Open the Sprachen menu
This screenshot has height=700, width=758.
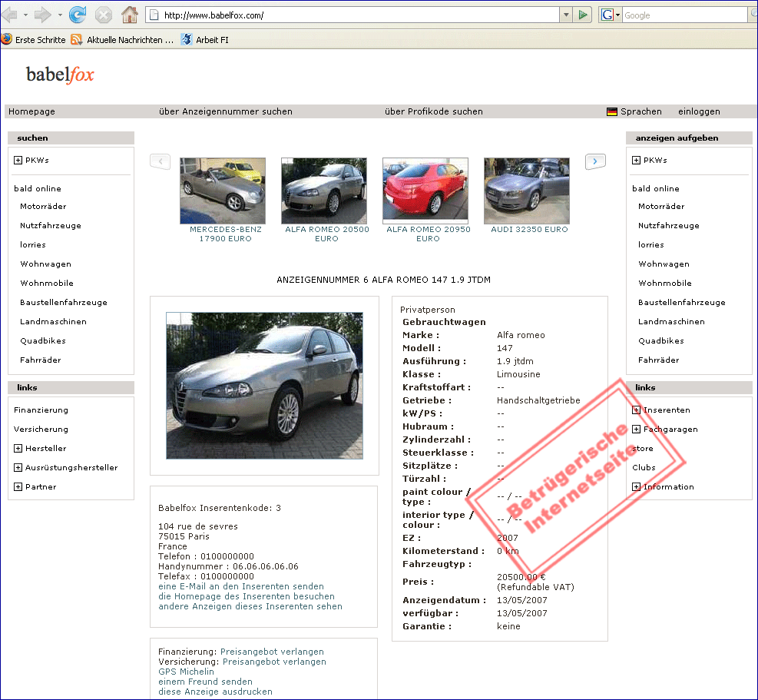[641, 111]
